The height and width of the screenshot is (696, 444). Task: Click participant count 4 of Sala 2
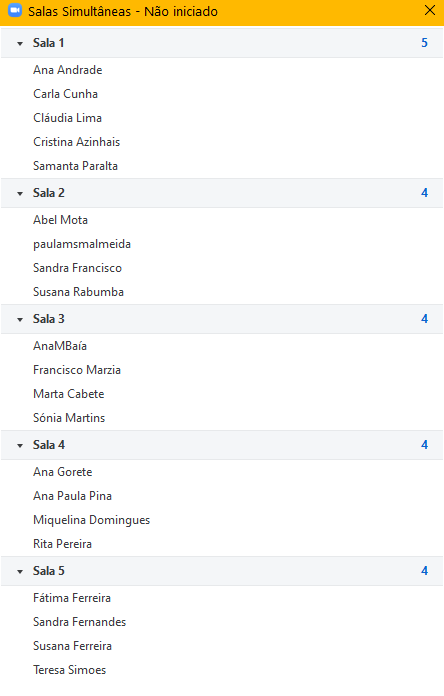point(424,193)
